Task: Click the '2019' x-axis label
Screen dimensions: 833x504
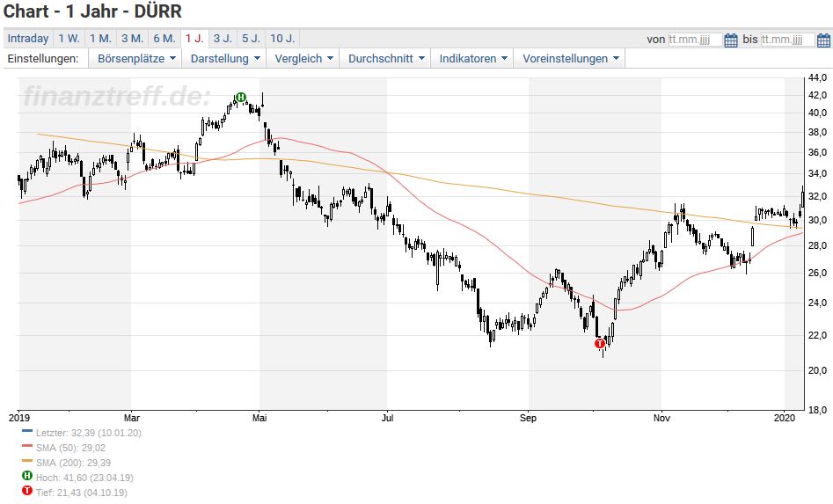Action: pyautogui.click(x=19, y=418)
